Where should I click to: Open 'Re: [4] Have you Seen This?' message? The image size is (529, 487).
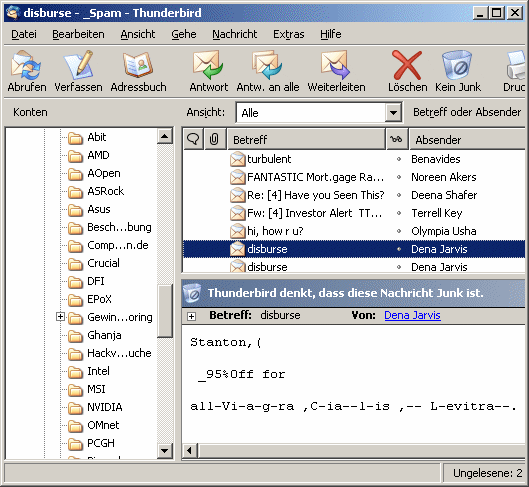(x=315, y=195)
